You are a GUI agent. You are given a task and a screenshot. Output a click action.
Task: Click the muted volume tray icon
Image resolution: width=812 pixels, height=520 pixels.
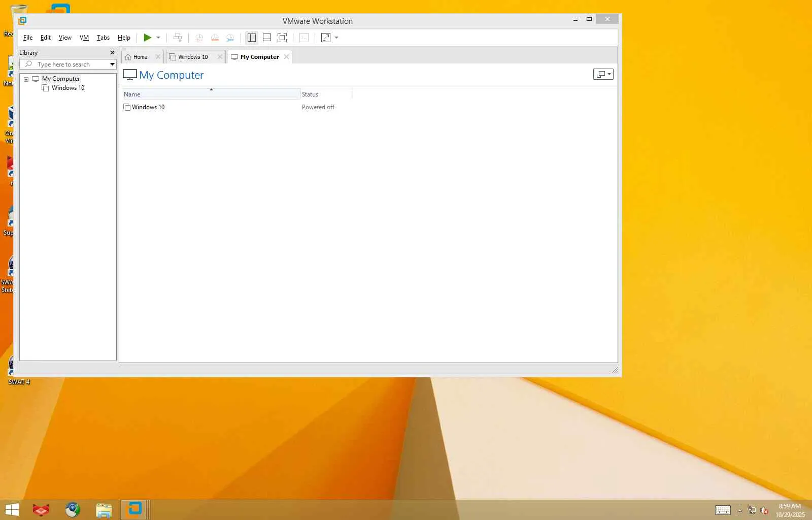pos(764,510)
